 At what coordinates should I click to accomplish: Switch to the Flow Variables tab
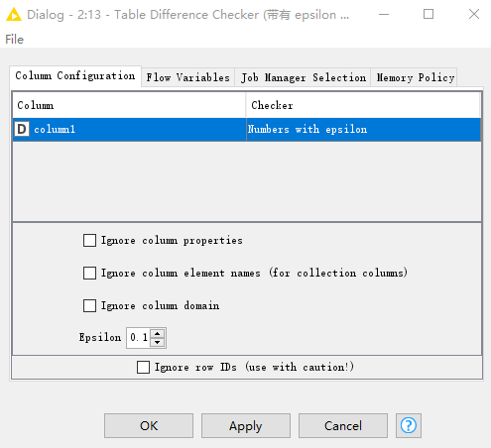(187, 77)
